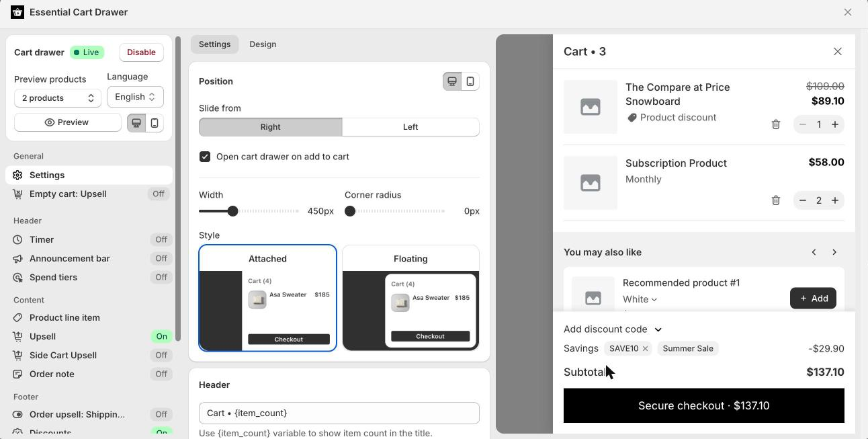
Task: Click the Header title input field
Action: pos(339,413)
